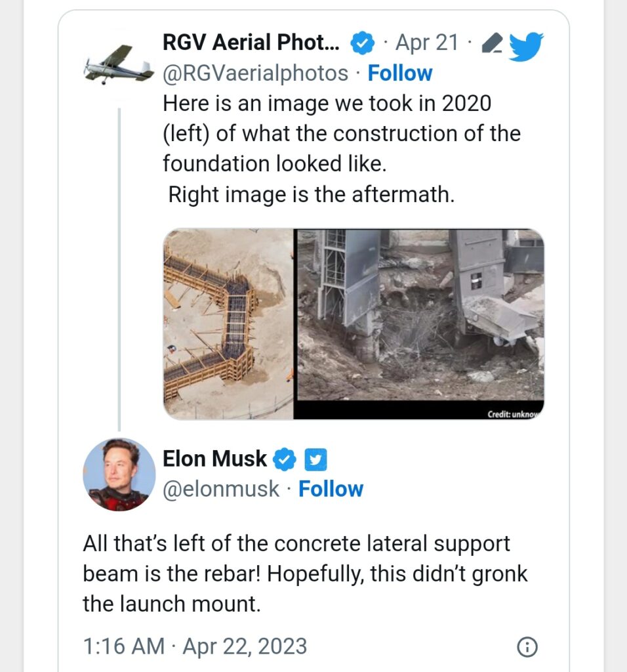Click the square Twitter badge beside Elon Musk
Image resolution: width=627 pixels, height=672 pixels.
pyautogui.click(x=316, y=459)
